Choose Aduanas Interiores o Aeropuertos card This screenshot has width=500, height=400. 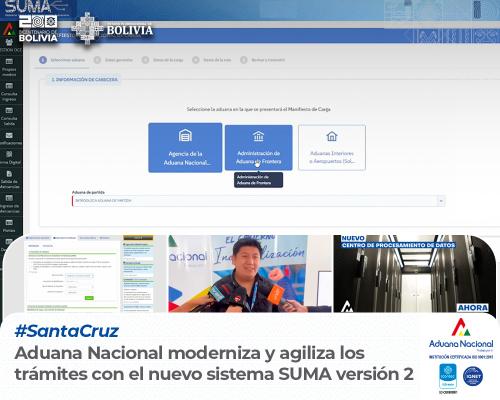click(332, 148)
